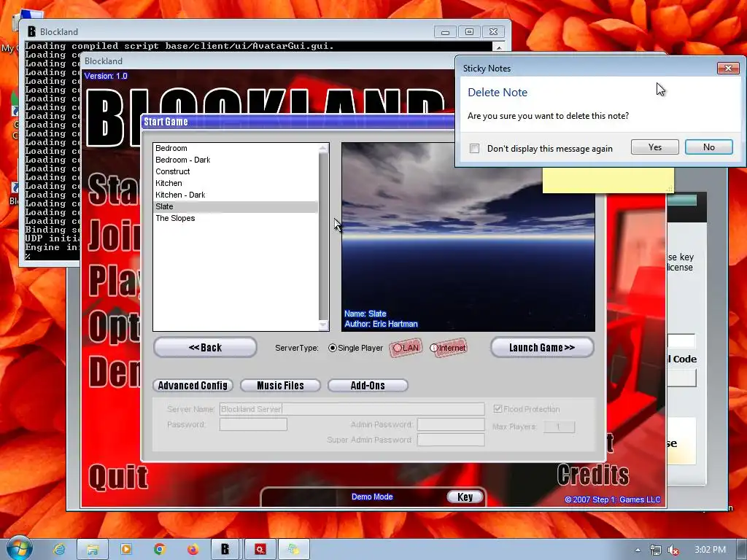This screenshot has height=560, width=747.
Task: Select Kitchen map in the list
Action: tap(236, 183)
